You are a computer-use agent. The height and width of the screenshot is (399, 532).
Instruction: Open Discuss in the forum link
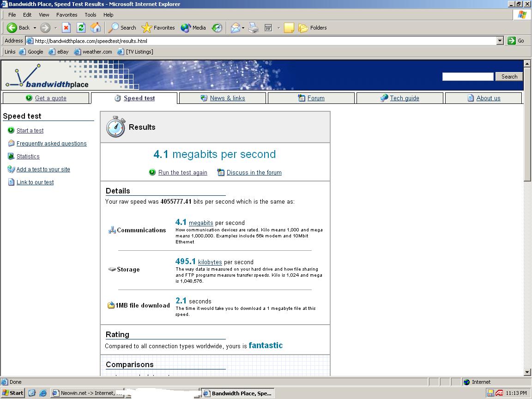(x=254, y=172)
